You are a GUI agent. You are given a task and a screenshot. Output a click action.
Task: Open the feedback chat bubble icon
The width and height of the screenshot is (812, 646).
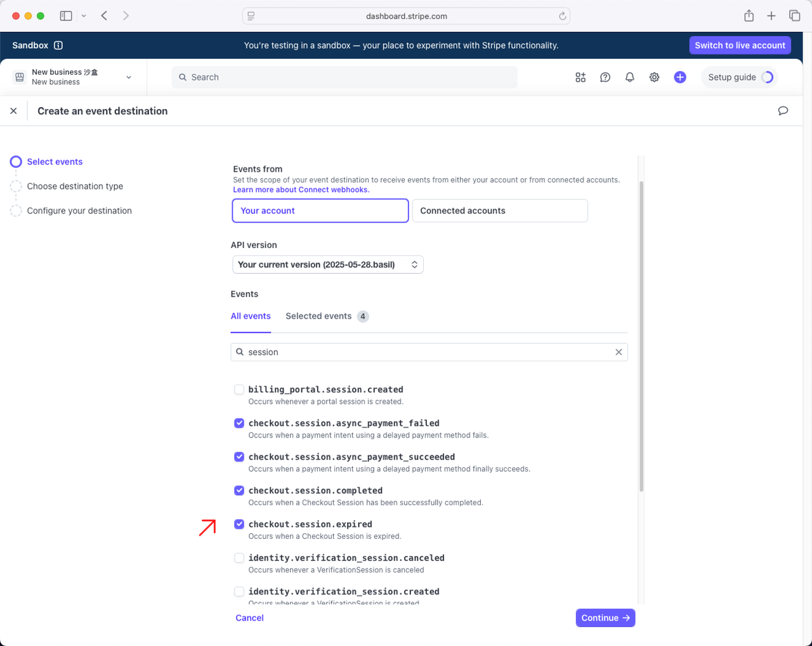(x=783, y=111)
